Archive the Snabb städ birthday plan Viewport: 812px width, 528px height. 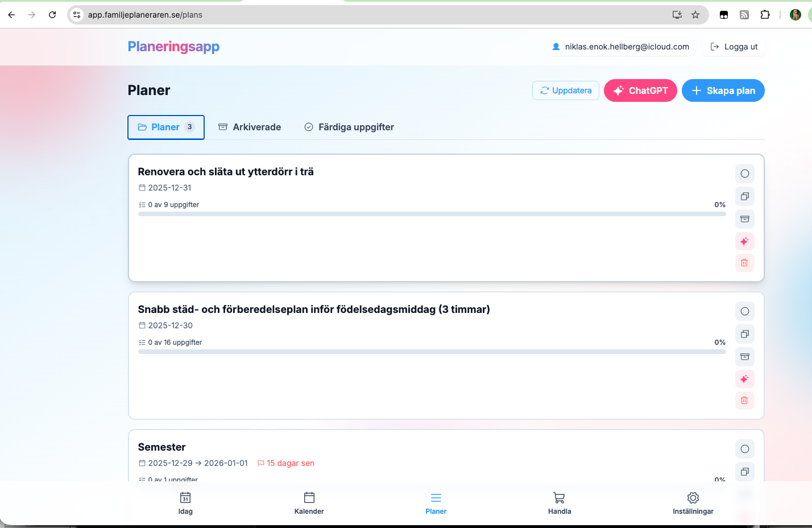(744, 357)
